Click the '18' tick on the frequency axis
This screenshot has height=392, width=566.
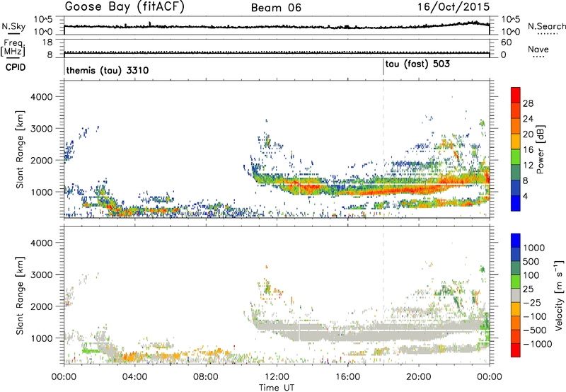coord(47,42)
